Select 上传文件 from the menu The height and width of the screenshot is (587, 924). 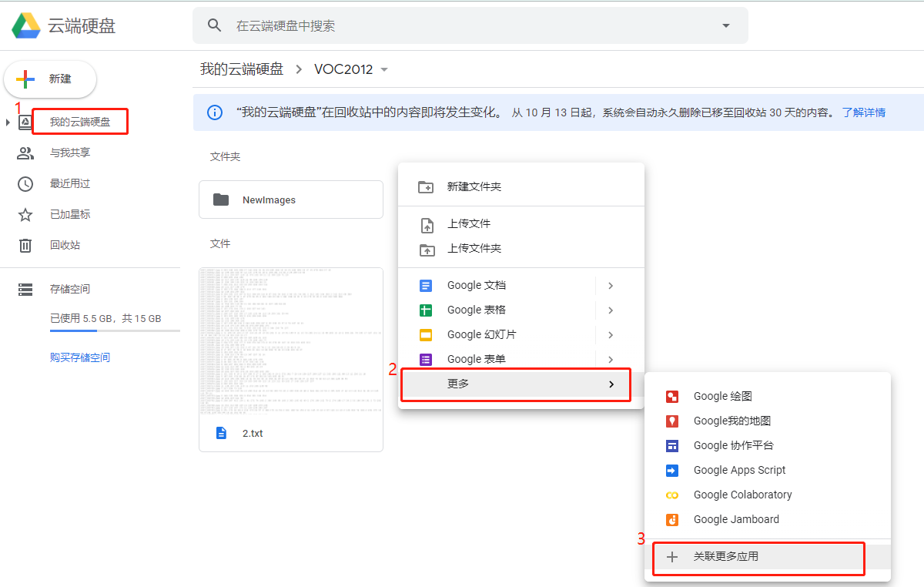[473, 223]
